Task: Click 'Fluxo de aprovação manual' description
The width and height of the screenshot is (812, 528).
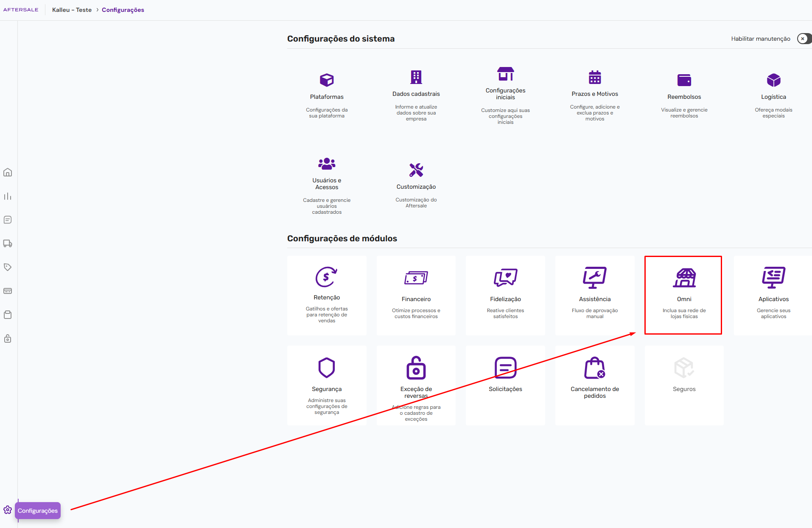Action: click(595, 313)
